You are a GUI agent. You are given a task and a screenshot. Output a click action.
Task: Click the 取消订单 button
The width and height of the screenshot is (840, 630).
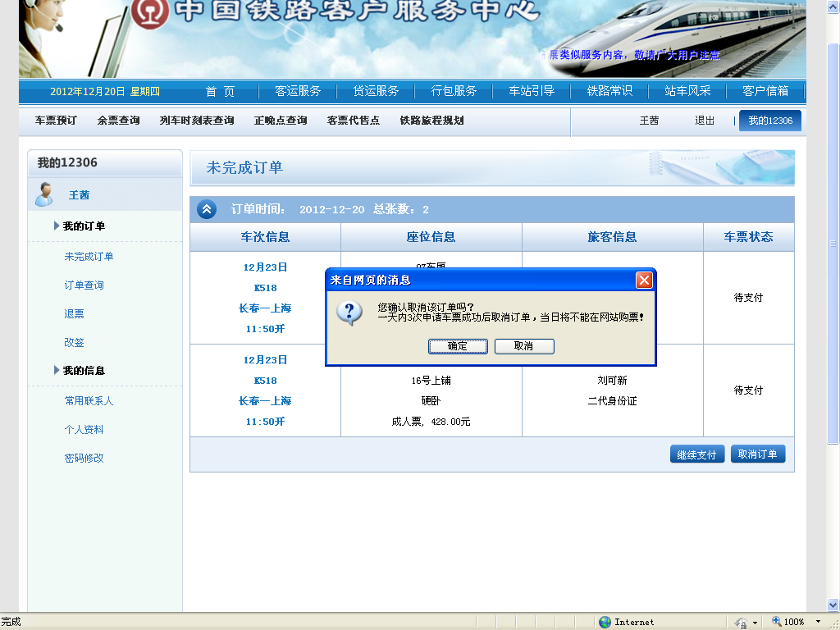(757, 454)
